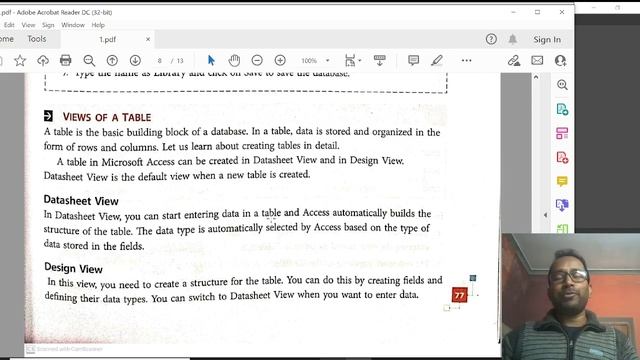This screenshot has width=640, height=360.
Task: Choose the Selection arrow tool
Action: (211, 60)
